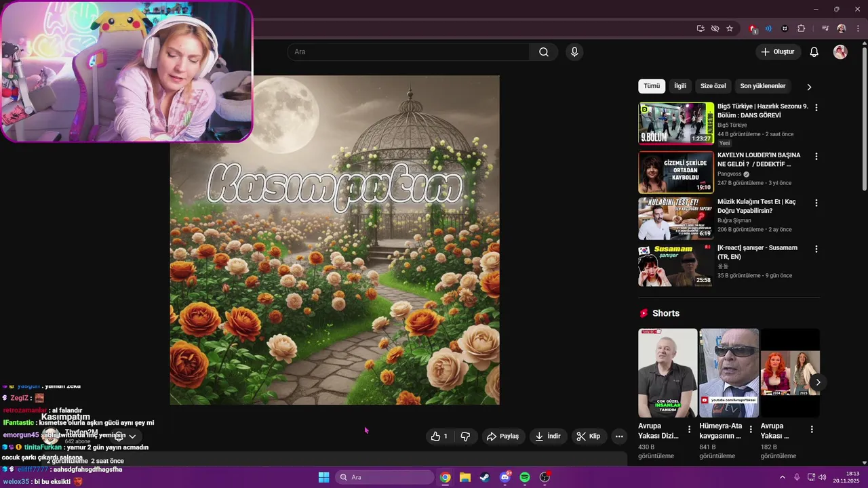Click the Oluştur create button

(x=778, y=52)
